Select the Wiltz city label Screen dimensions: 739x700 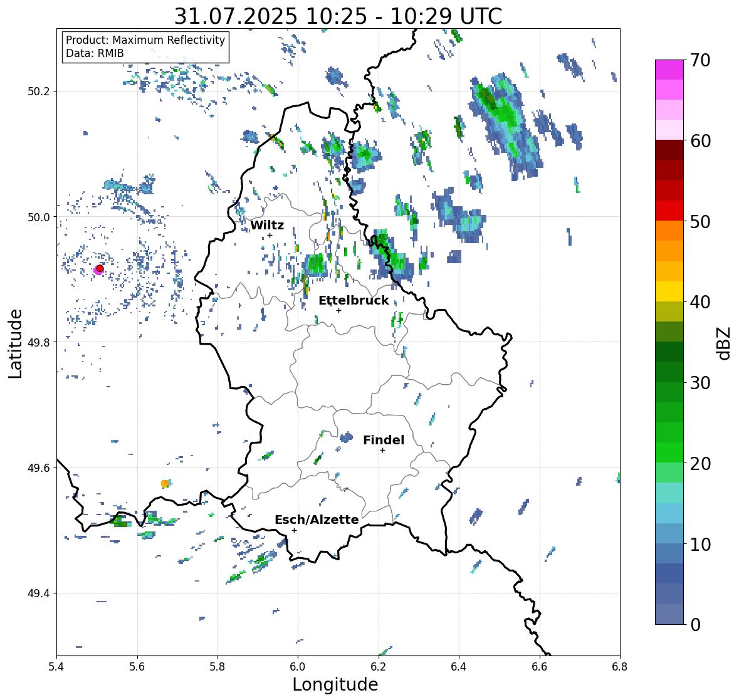tap(267, 225)
